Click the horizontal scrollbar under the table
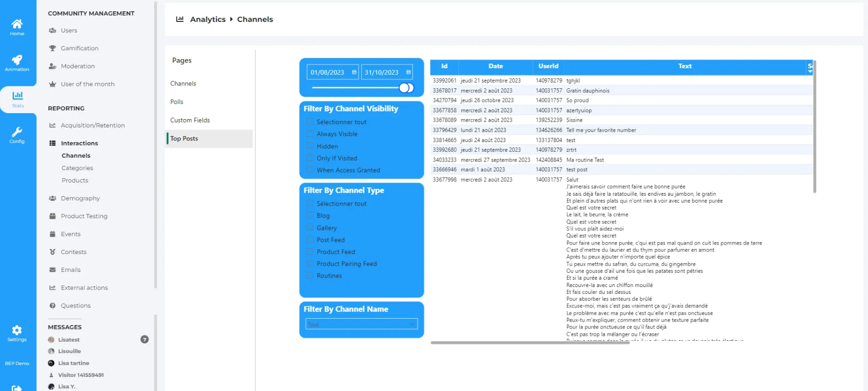The height and width of the screenshot is (391, 868). click(x=530, y=343)
